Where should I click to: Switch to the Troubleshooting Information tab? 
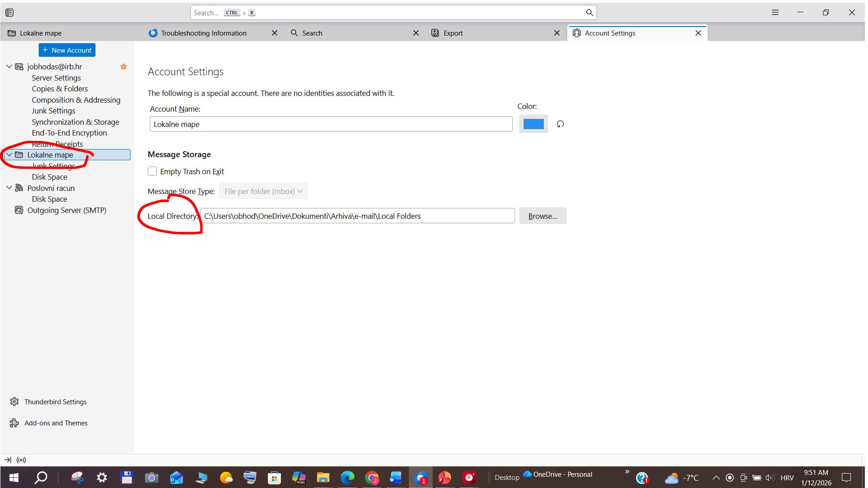(203, 33)
